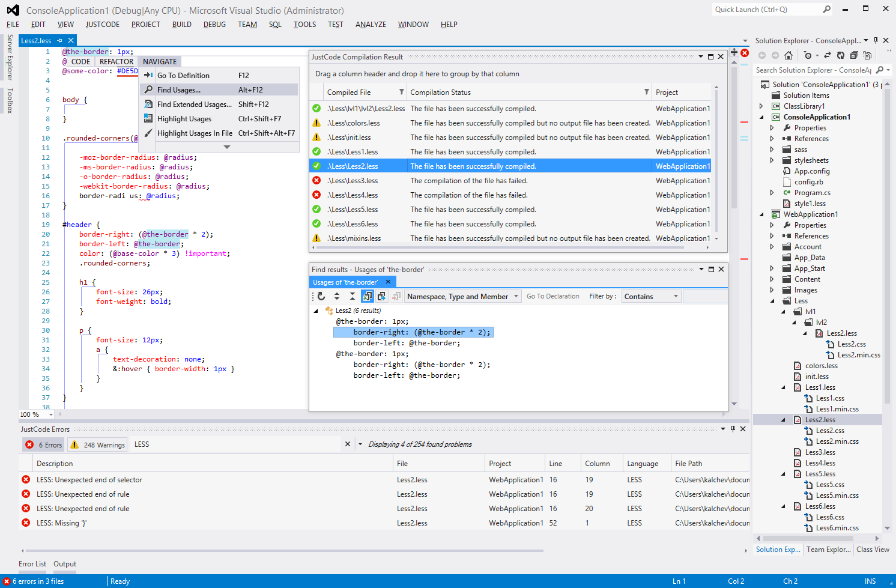896x588 pixels.
Task: Click the warning icon for colors.less row
Action: [316, 123]
